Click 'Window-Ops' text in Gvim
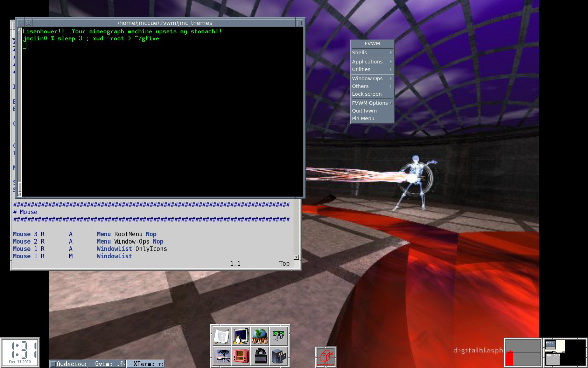588x368 pixels. click(x=132, y=241)
